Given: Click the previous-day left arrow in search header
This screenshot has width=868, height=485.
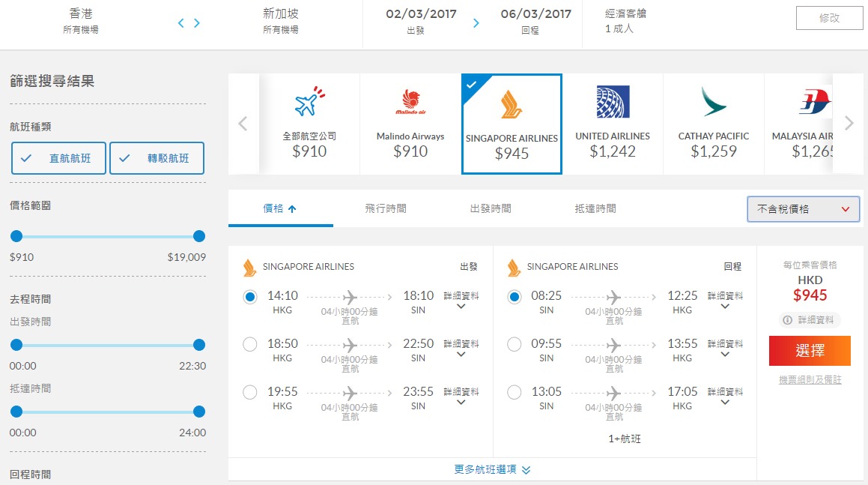Looking at the screenshot, I should 180,22.
